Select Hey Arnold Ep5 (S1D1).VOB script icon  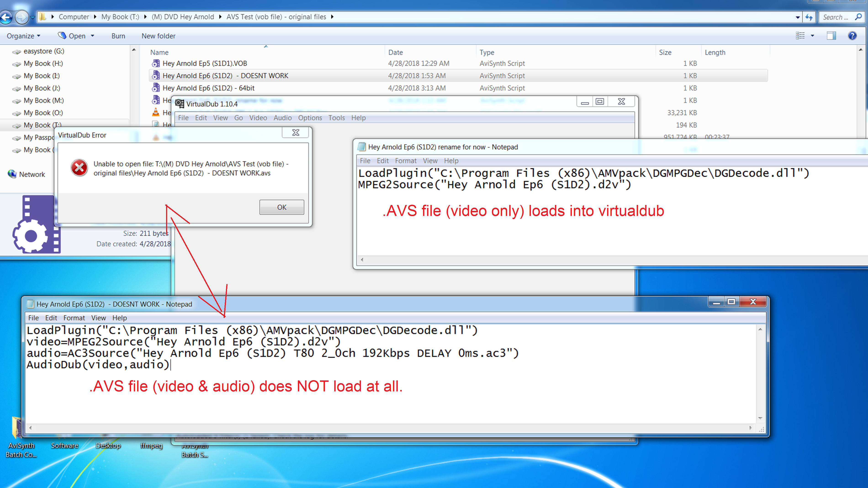click(x=156, y=63)
